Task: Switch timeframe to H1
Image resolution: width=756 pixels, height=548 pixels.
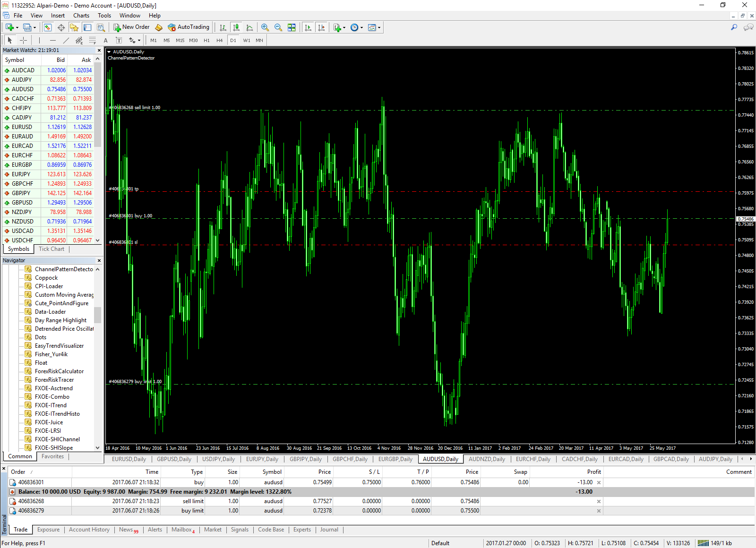Action: click(x=206, y=40)
